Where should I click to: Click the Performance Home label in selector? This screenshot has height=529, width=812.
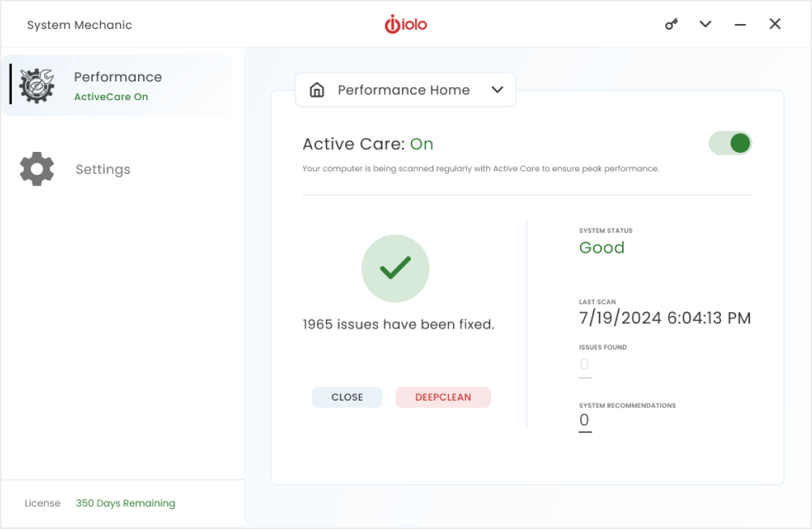tap(403, 90)
